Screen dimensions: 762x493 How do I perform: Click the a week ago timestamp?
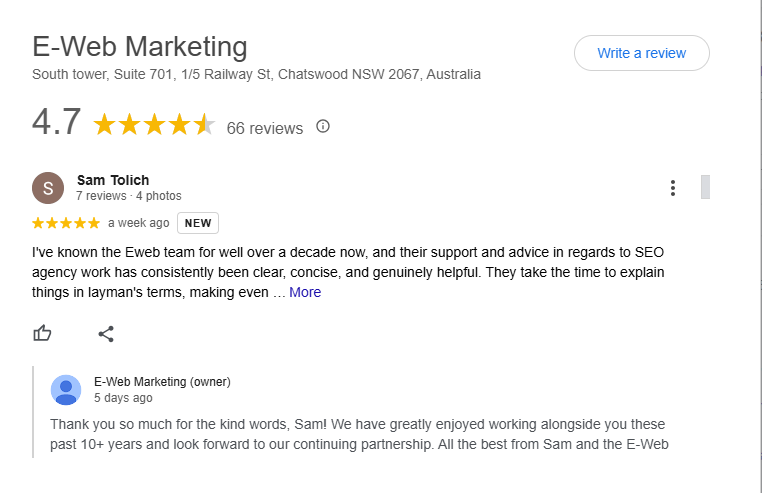139,223
